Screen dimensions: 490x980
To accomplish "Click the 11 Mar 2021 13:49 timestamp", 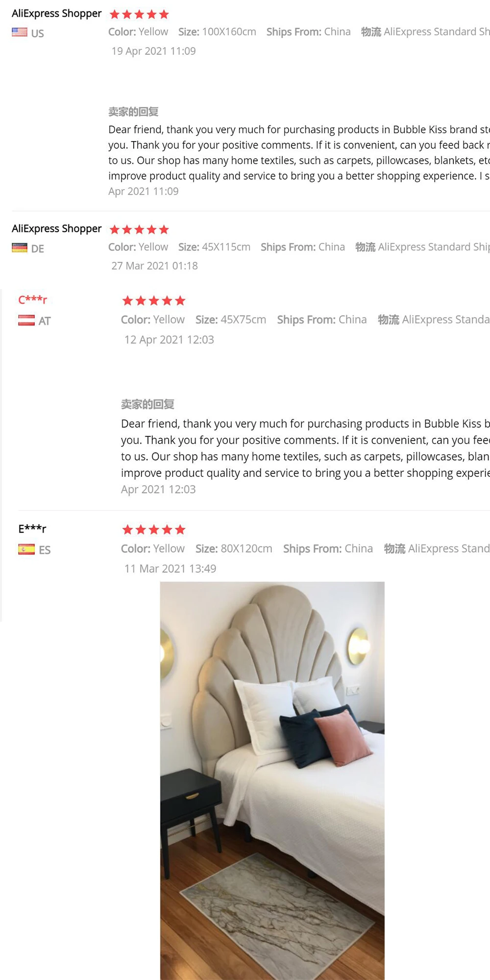I will (x=170, y=568).
